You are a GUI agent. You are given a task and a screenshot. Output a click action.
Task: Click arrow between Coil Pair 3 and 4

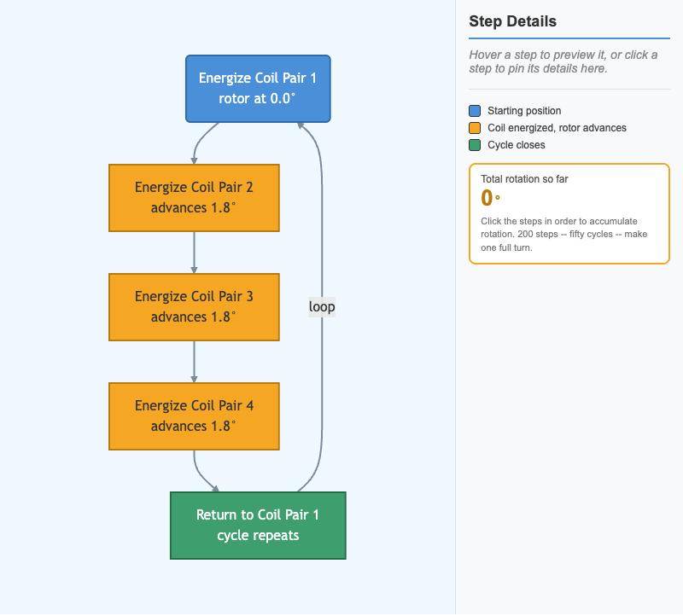click(x=195, y=362)
